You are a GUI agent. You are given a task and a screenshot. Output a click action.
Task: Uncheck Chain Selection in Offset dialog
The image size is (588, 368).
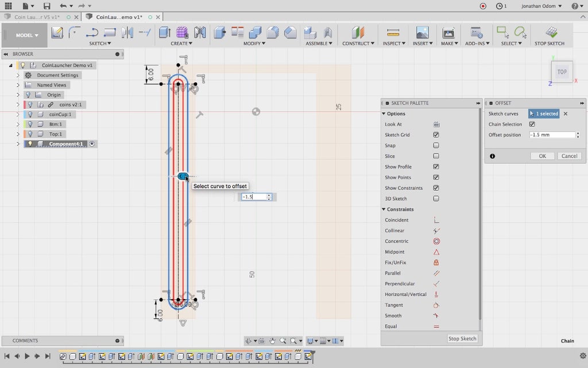[x=532, y=124]
